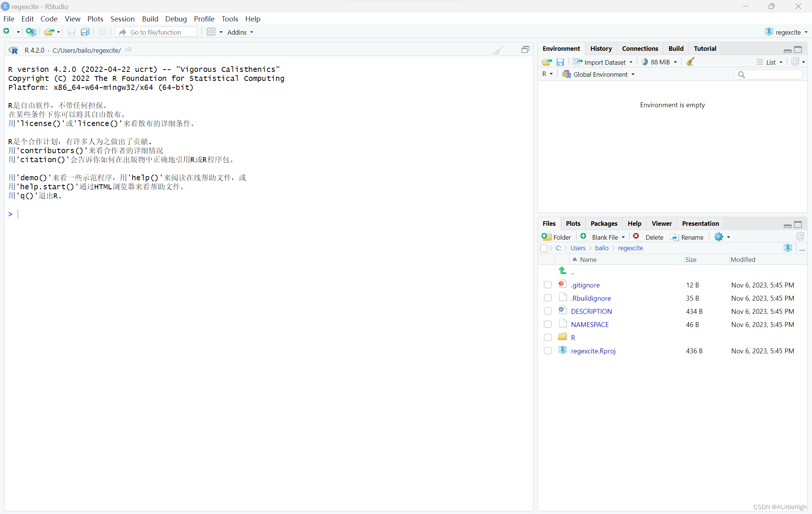Check the R folder checkbox
The height and width of the screenshot is (514, 812).
(548, 338)
